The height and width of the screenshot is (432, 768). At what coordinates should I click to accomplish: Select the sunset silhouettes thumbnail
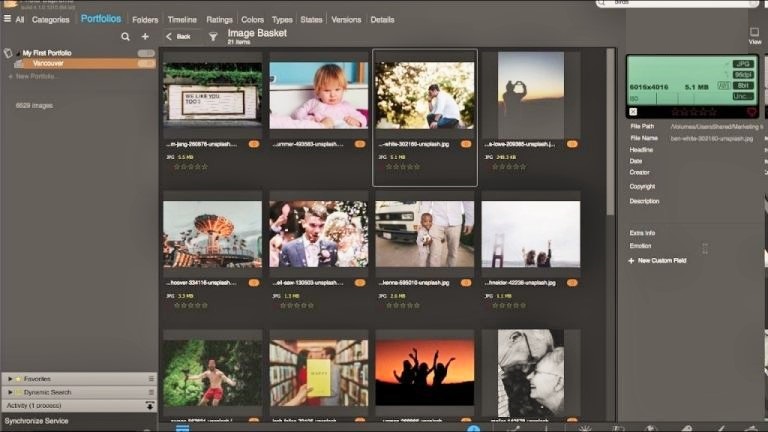pyautogui.click(x=425, y=373)
